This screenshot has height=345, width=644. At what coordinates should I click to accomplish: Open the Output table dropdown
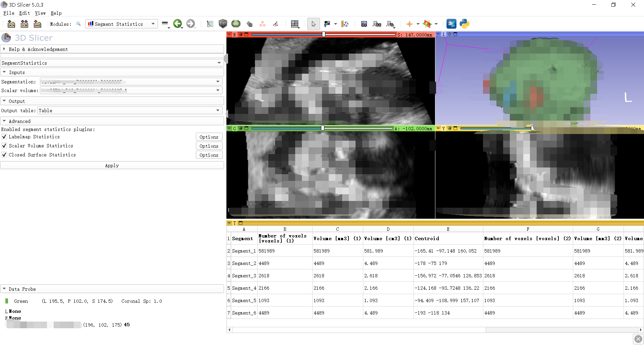[x=130, y=111]
